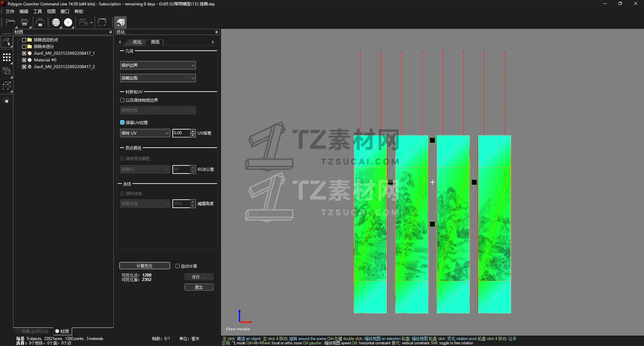Select the nine-dot points mode icon in sidebar

[7, 57]
